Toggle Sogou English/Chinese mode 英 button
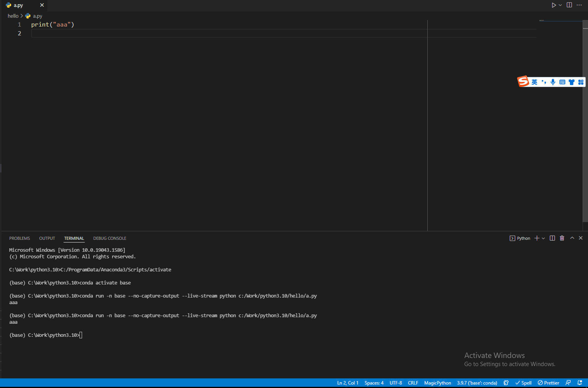Image resolution: width=588 pixels, height=388 pixels. 534,82
